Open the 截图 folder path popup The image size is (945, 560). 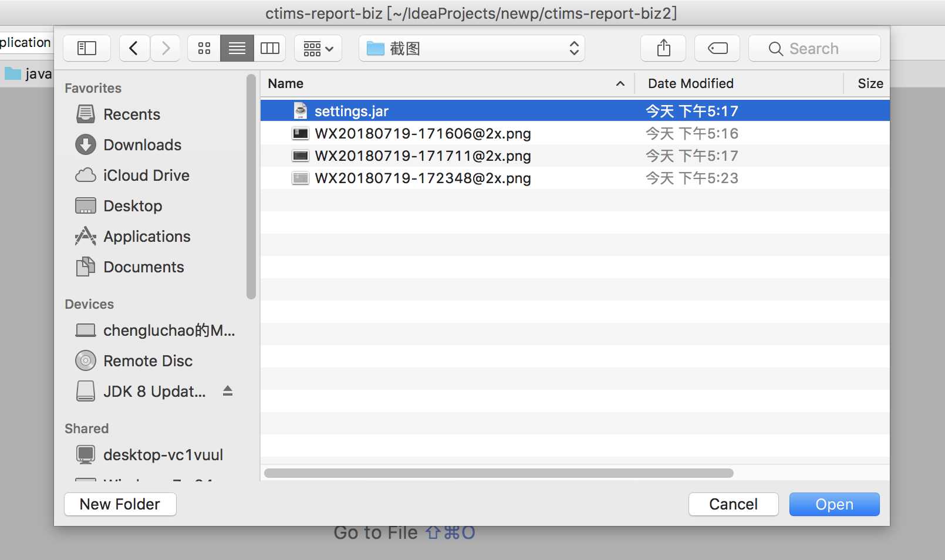tap(472, 48)
